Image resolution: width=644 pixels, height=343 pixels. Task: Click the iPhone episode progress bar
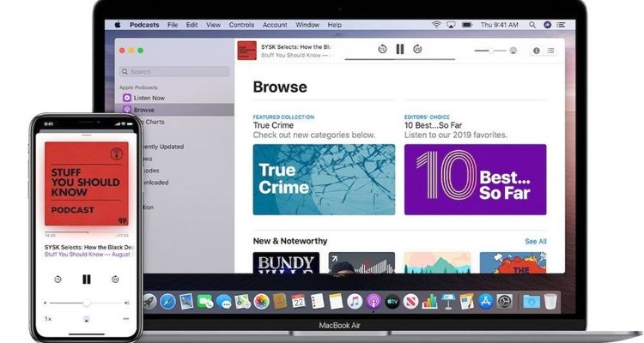[x=86, y=232]
